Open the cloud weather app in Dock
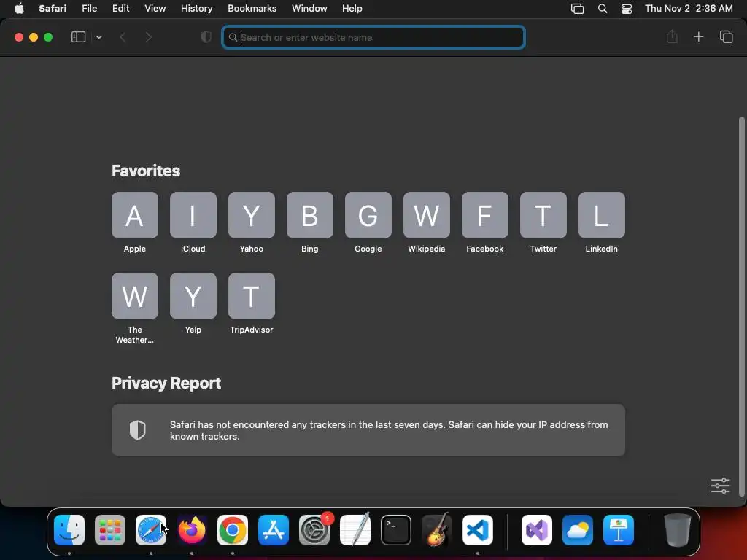Image resolution: width=747 pixels, height=560 pixels. point(578,530)
